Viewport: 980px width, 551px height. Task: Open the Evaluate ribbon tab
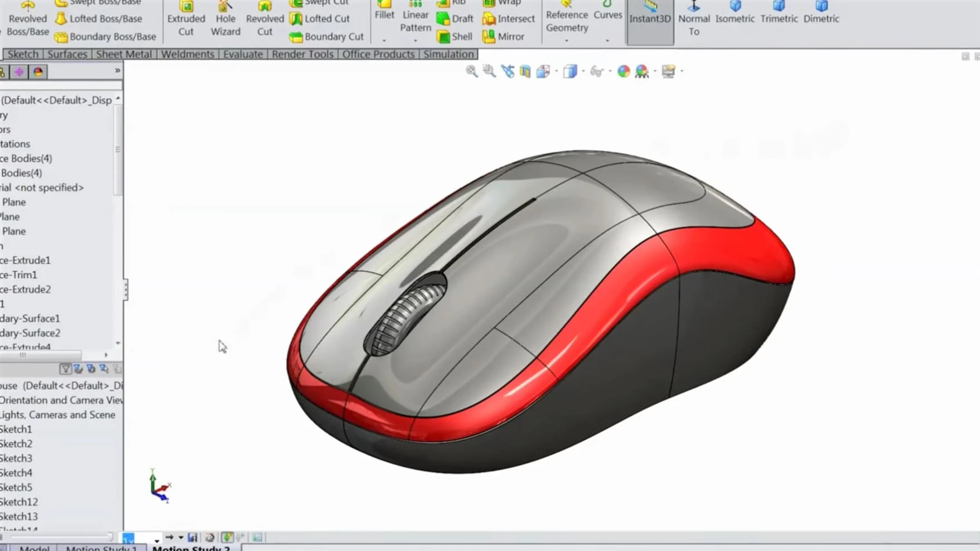pos(243,54)
